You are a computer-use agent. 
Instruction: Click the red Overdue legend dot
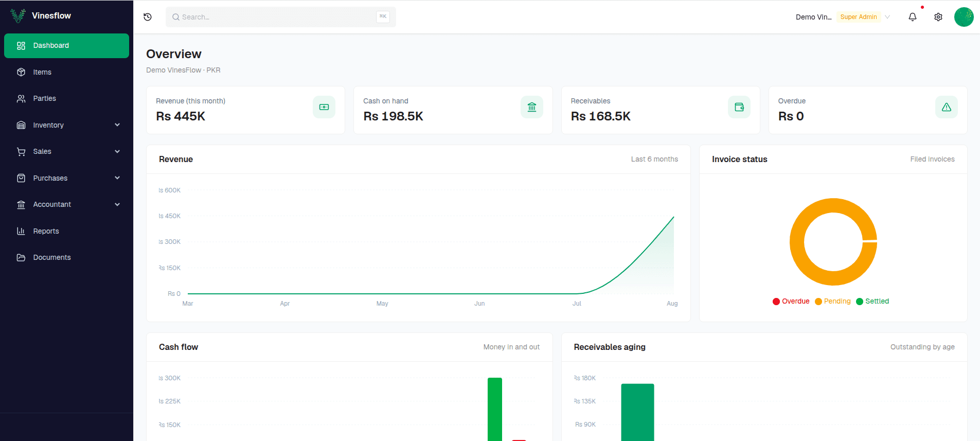click(776, 302)
